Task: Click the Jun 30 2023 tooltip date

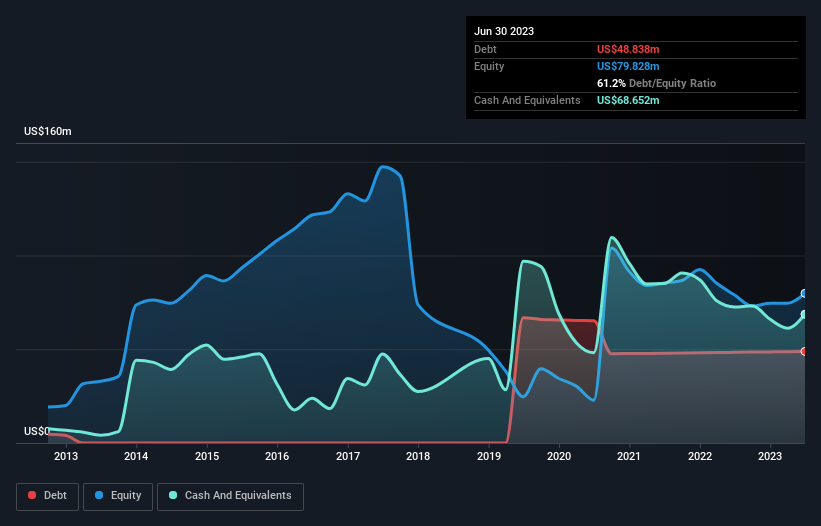Action: tap(504, 31)
